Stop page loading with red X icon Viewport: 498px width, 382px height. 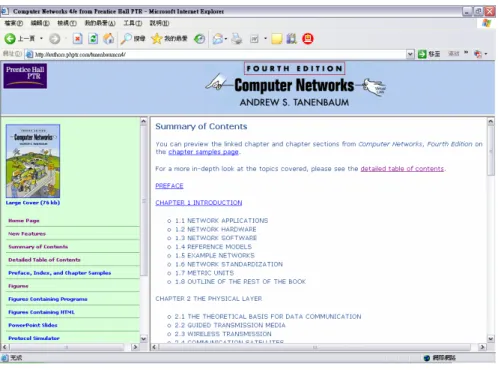click(77, 39)
